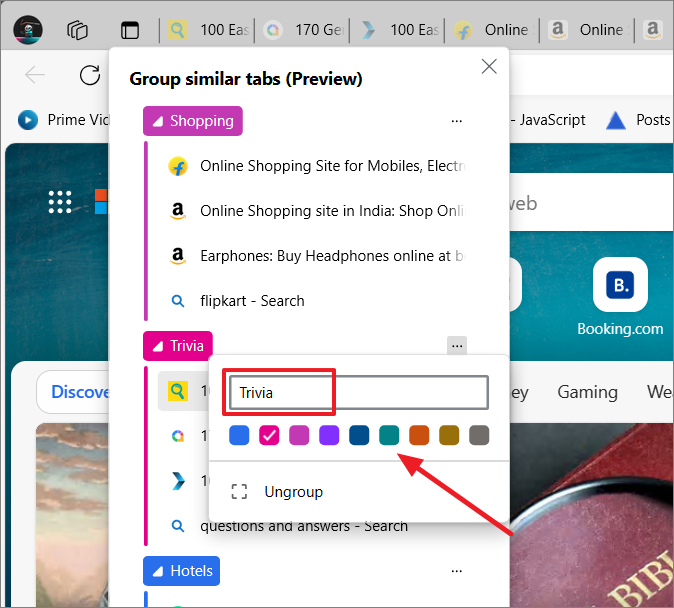Choose the magenta-purple group color
674x608 pixels.
299,435
